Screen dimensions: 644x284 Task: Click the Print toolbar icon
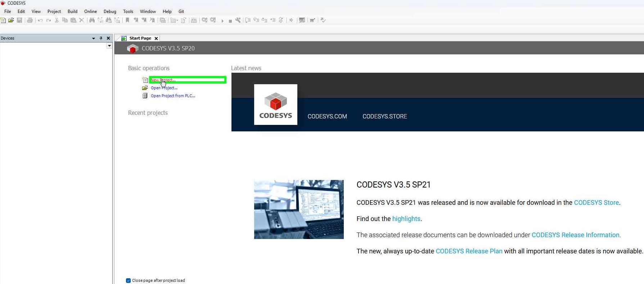30,20
